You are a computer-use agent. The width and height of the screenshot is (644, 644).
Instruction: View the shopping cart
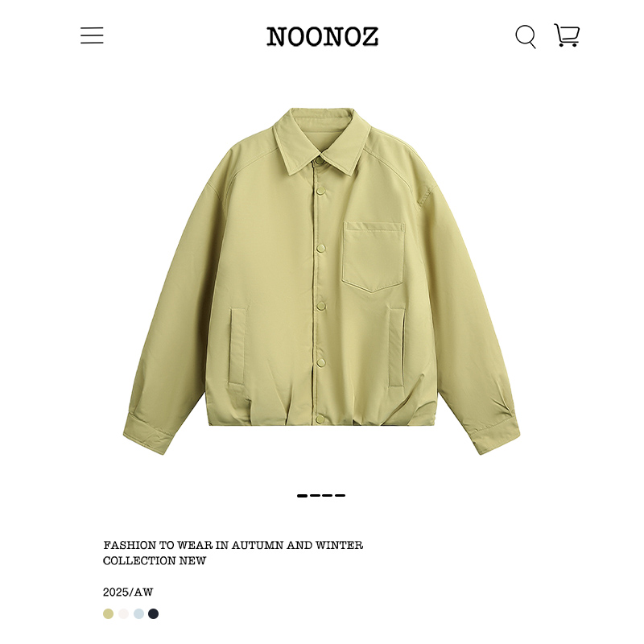tap(567, 35)
